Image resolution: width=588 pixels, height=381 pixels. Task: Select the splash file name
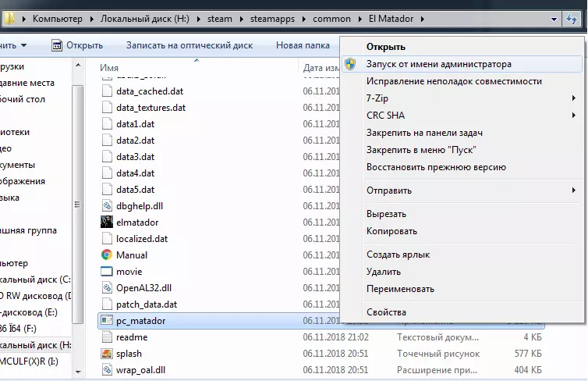point(129,354)
